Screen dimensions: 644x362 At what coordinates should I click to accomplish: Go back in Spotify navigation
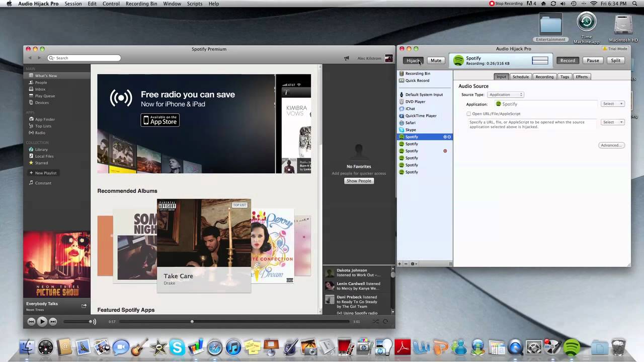tap(30, 58)
